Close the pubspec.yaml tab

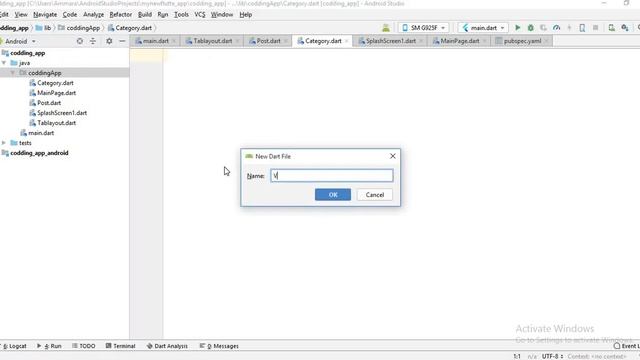click(x=547, y=41)
